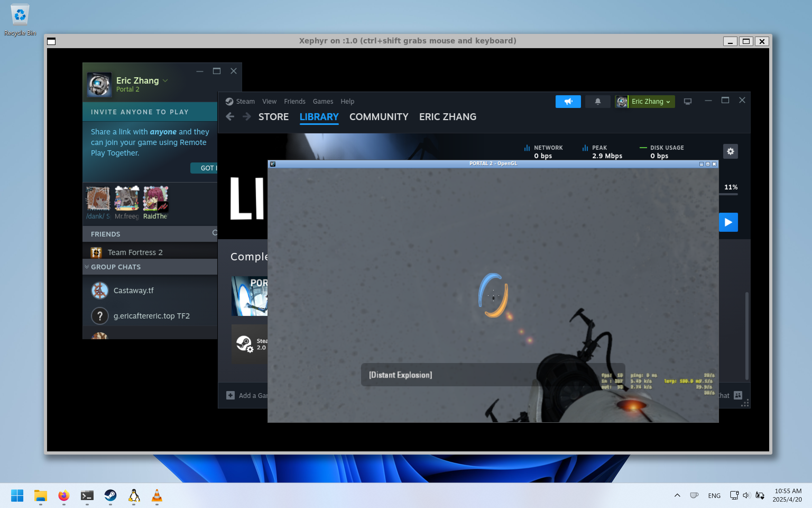Click the [Distant Explosion] caption in Portal 2
The image size is (812, 508).
(x=400, y=375)
